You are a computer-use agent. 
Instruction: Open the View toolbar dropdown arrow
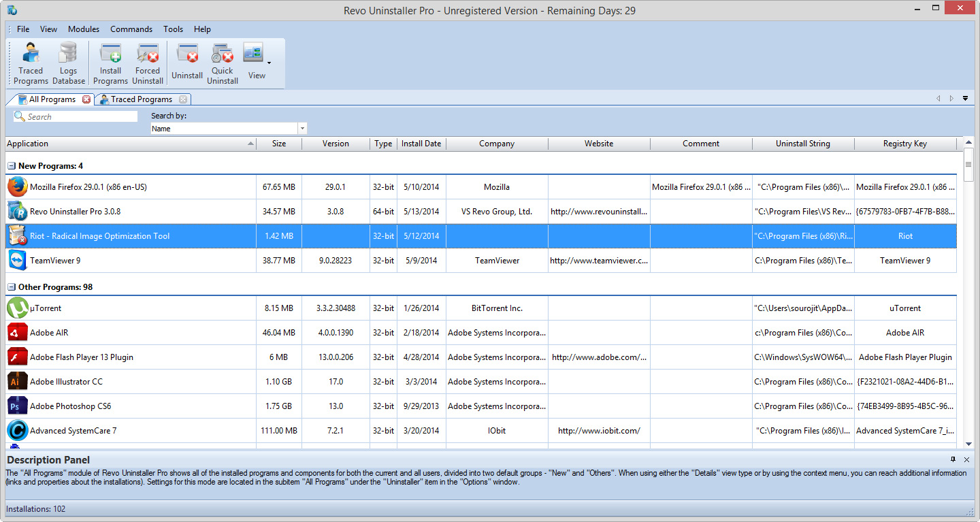tap(269, 63)
